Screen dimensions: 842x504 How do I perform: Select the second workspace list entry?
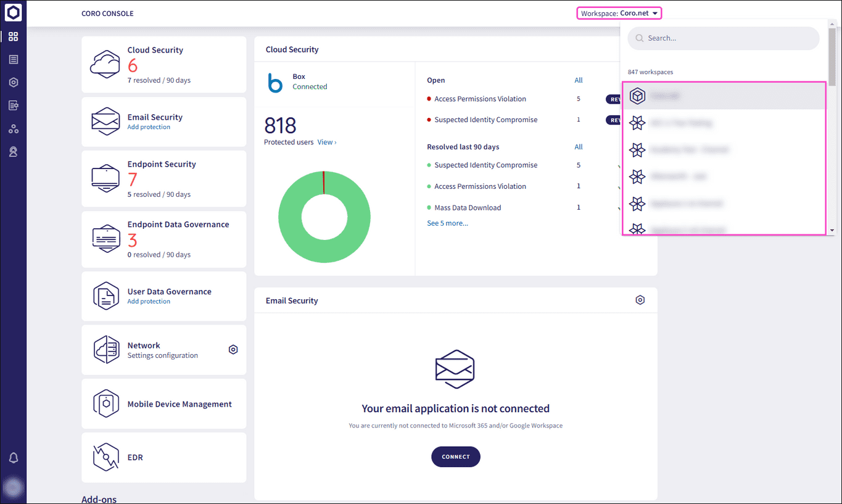pos(724,123)
